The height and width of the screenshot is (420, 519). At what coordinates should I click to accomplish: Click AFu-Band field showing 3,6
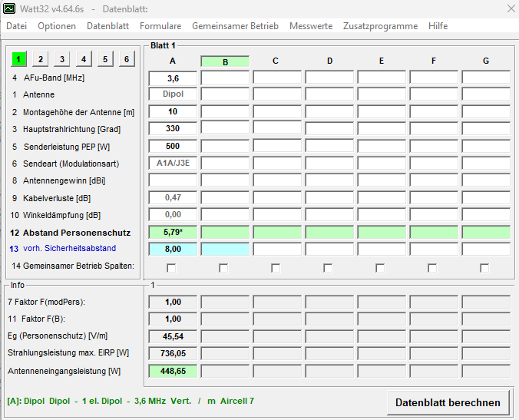[x=173, y=78]
